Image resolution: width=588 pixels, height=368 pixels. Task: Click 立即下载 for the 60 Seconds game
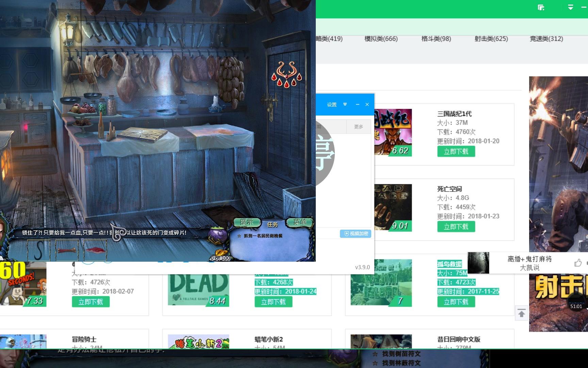91,302
